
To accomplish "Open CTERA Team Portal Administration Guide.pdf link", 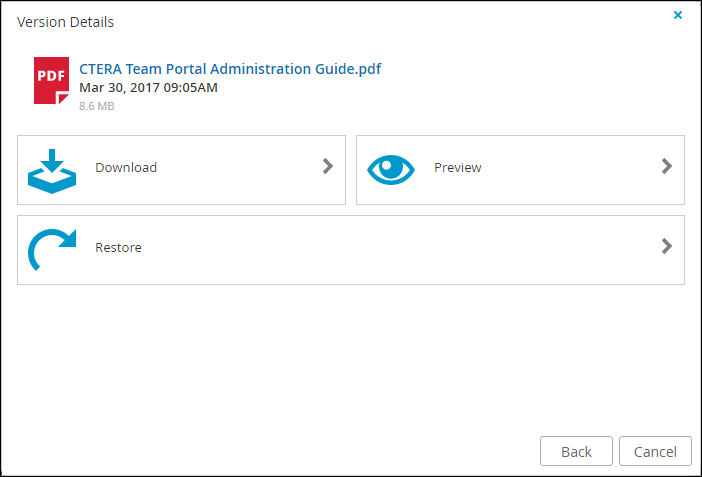I will pyautogui.click(x=230, y=69).
